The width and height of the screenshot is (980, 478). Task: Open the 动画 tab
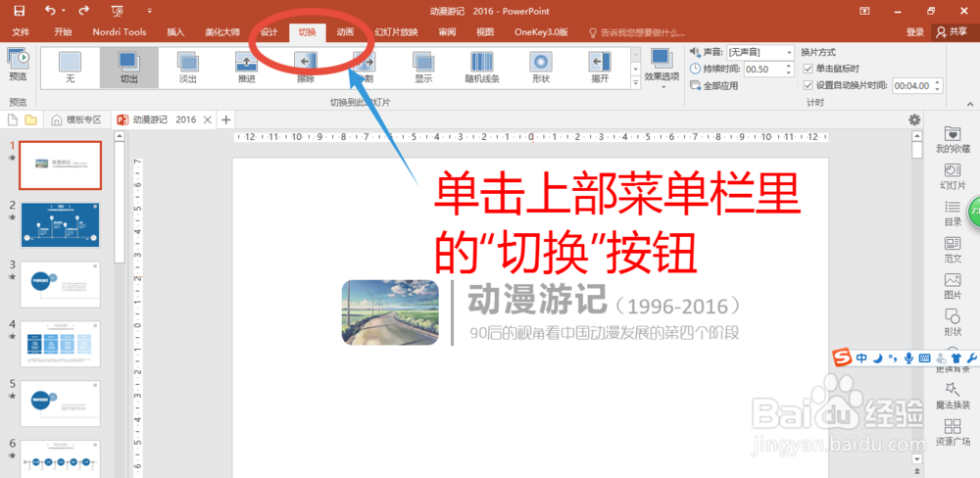[345, 32]
